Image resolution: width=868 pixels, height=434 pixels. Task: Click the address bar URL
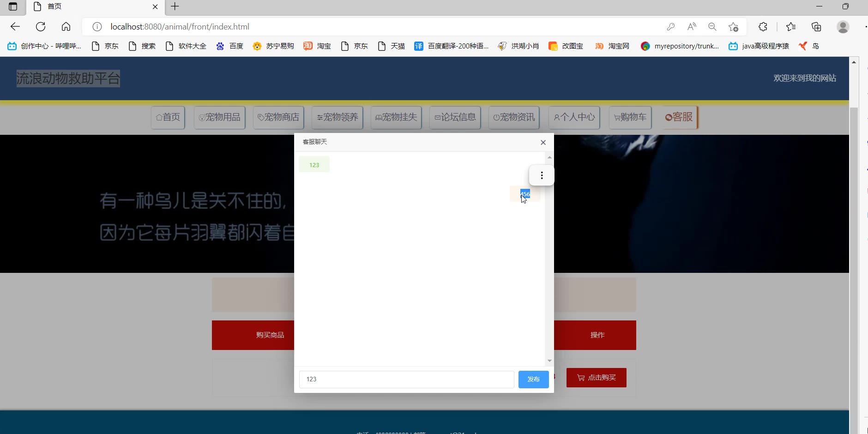pyautogui.click(x=180, y=27)
